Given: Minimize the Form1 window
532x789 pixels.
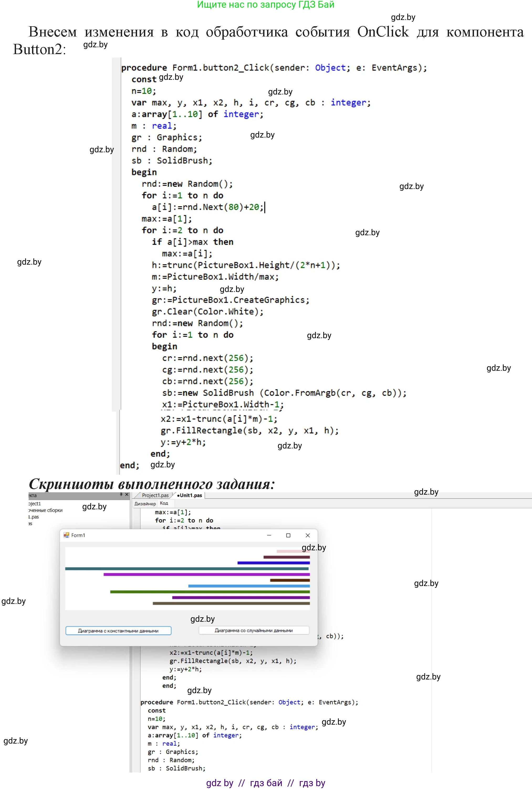Looking at the screenshot, I should (269, 535).
